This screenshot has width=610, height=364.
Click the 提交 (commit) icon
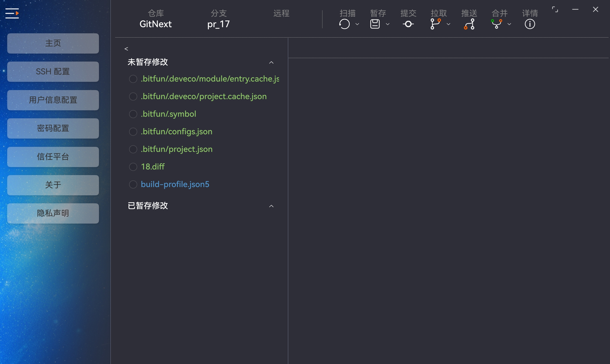pos(408,24)
